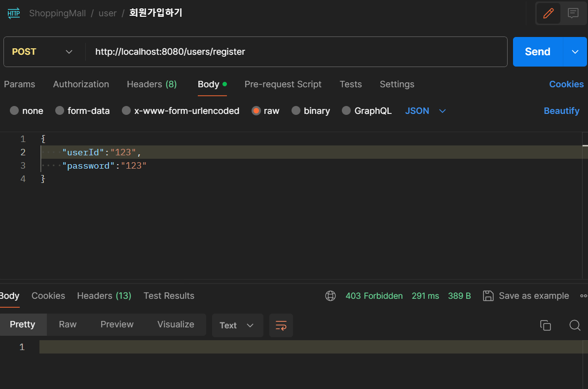This screenshot has width=588, height=389.
Task: Open edit mode with the pencil icon
Action: pyautogui.click(x=548, y=13)
